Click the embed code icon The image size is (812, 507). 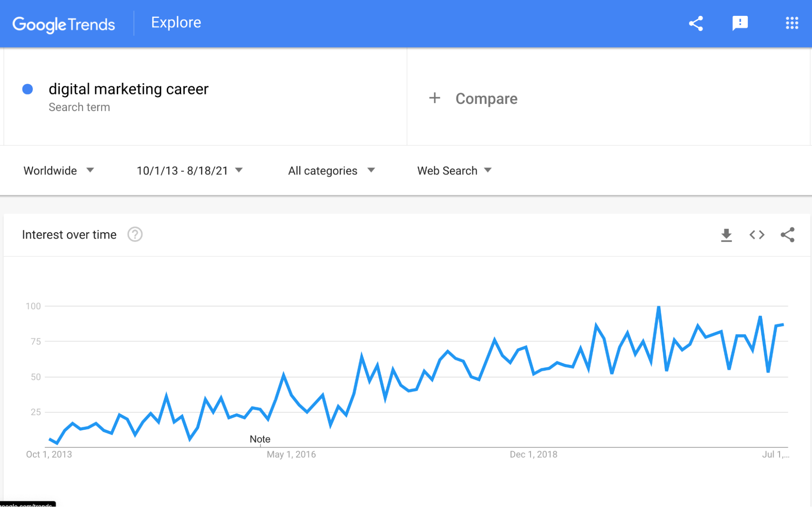click(x=757, y=235)
